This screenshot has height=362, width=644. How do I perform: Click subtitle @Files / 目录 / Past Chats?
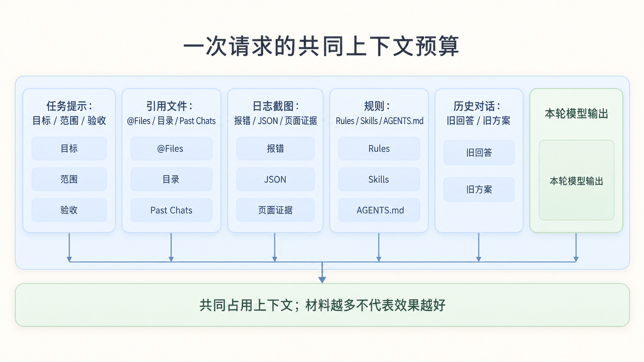coord(171,121)
